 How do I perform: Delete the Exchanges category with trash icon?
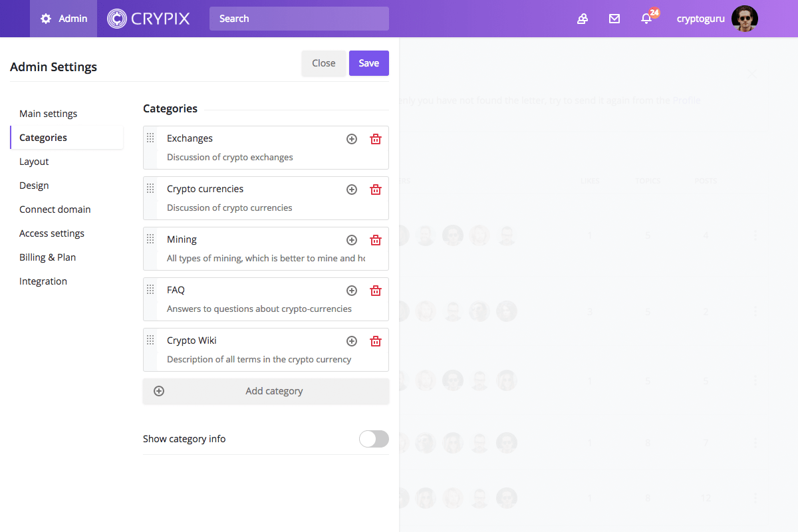point(376,138)
